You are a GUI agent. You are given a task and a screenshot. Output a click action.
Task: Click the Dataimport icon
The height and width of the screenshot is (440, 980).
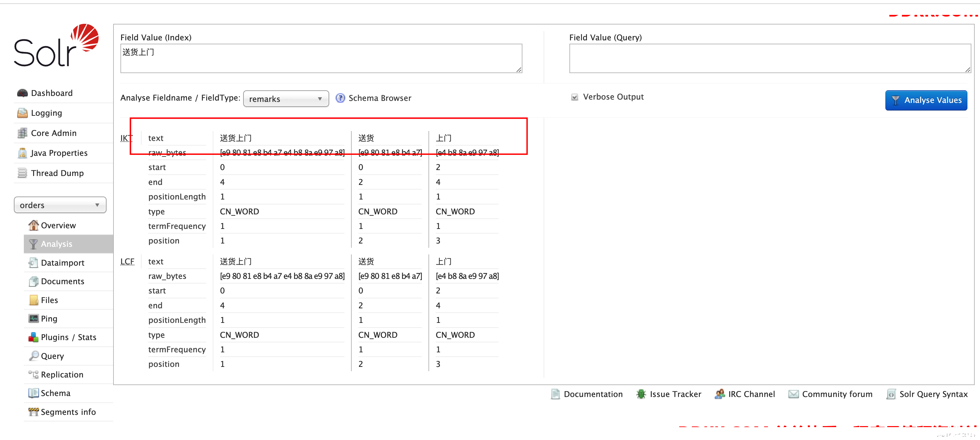[33, 262]
